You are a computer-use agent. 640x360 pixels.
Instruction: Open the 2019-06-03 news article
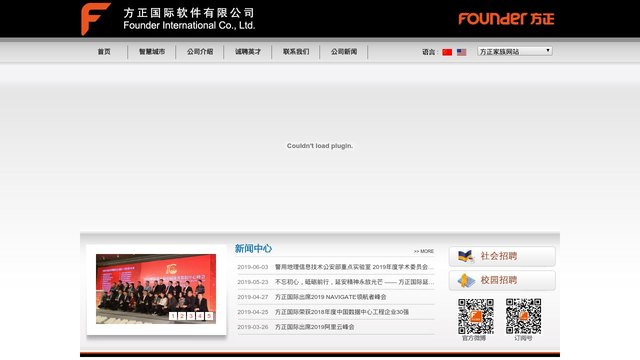coord(354,267)
